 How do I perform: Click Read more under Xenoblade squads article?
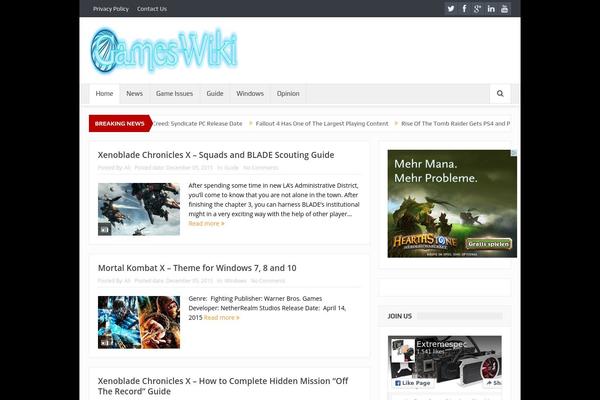point(206,224)
